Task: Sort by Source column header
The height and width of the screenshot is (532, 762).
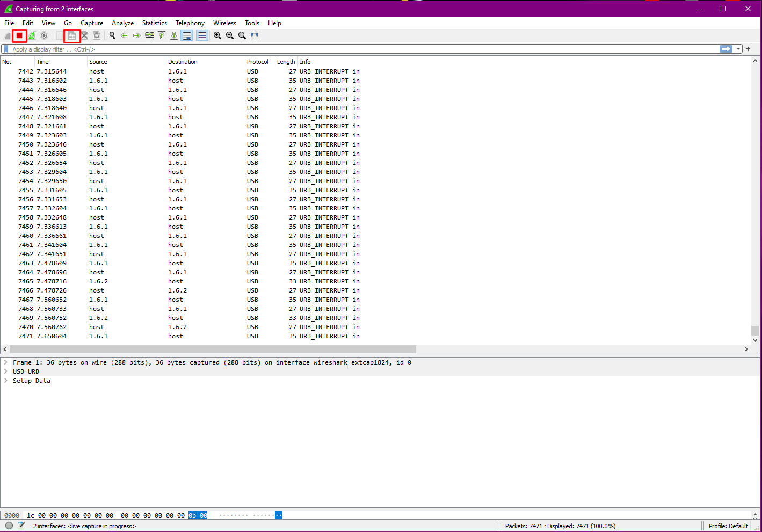Action: pyautogui.click(x=127, y=62)
